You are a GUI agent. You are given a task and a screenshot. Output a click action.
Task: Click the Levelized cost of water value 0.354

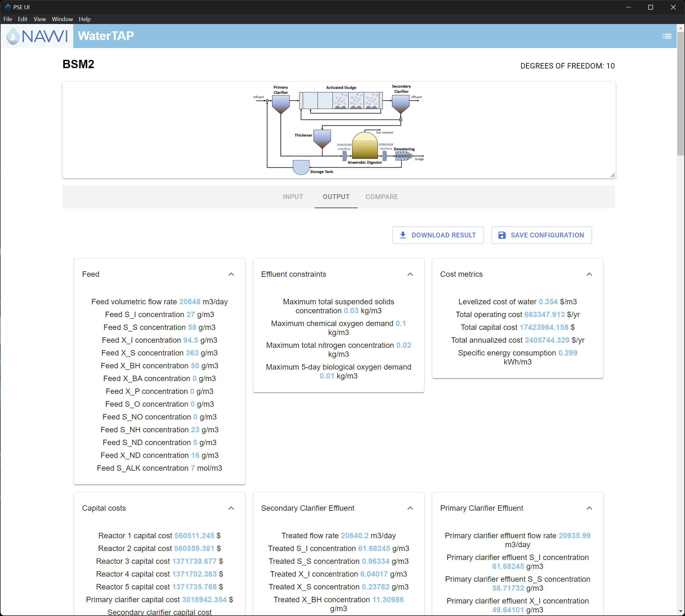[548, 301]
